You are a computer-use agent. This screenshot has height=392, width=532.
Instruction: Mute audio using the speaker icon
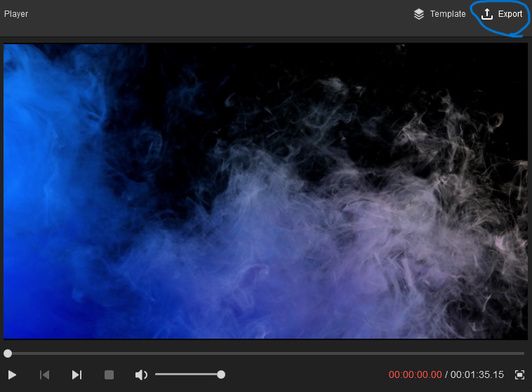click(141, 375)
